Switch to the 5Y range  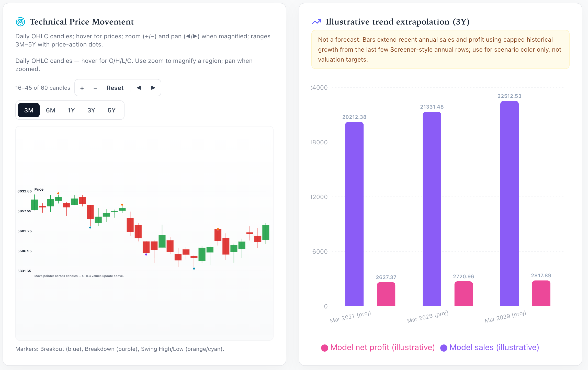pyautogui.click(x=112, y=110)
